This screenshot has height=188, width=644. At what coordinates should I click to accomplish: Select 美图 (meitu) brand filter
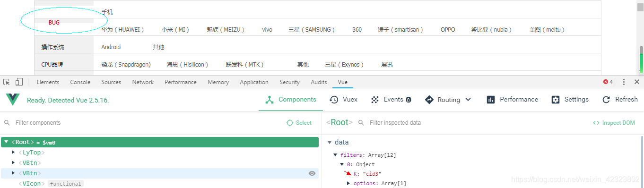tap(547, 30)
